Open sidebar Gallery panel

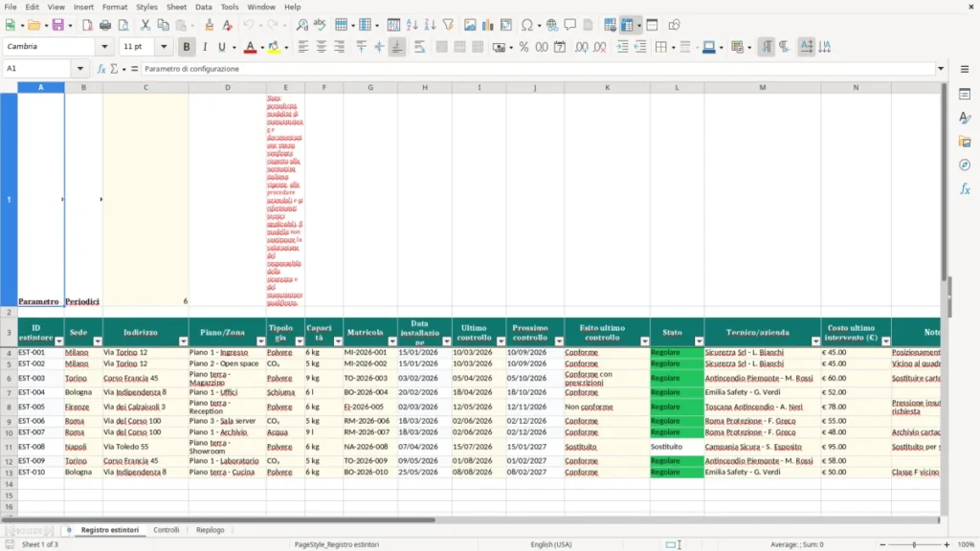965,142
